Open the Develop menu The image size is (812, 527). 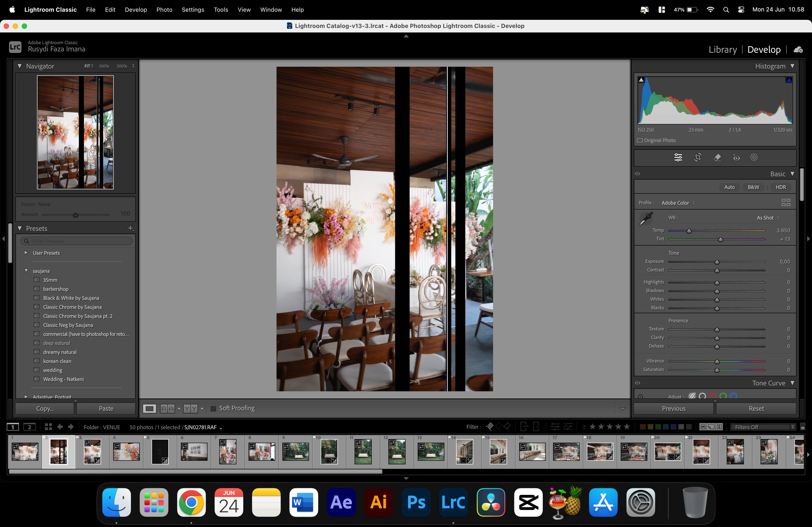[136, 9]
